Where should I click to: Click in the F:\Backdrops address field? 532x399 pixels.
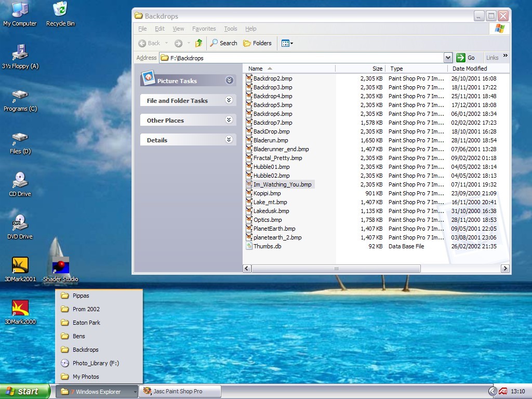point(301,58)
